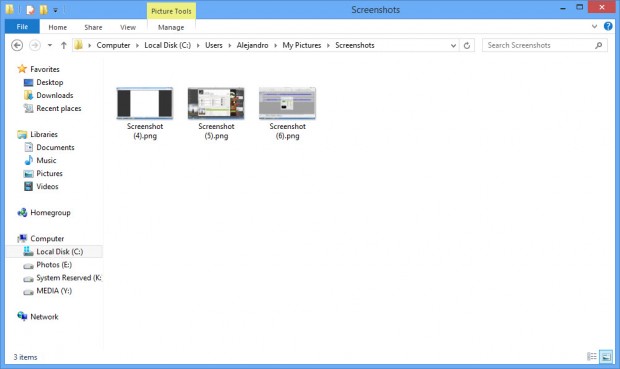Go up one folder level
The height and width of the screenshot is (369, 620).
tap(63, 45)
